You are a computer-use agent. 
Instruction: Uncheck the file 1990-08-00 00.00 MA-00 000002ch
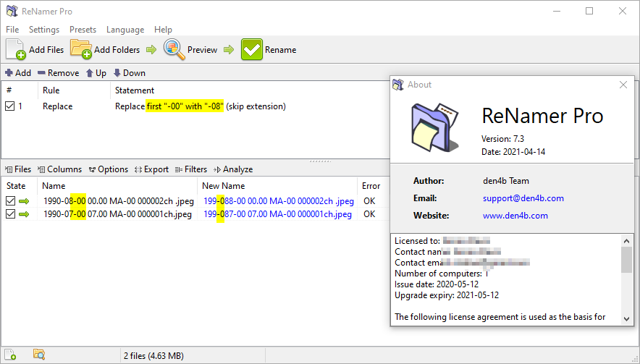pyautogui.click(x=11, y=201)
